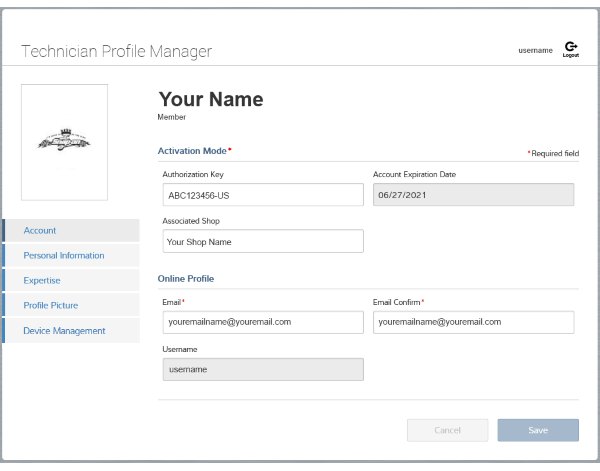Click the username label beside Logout

(535, 50)
